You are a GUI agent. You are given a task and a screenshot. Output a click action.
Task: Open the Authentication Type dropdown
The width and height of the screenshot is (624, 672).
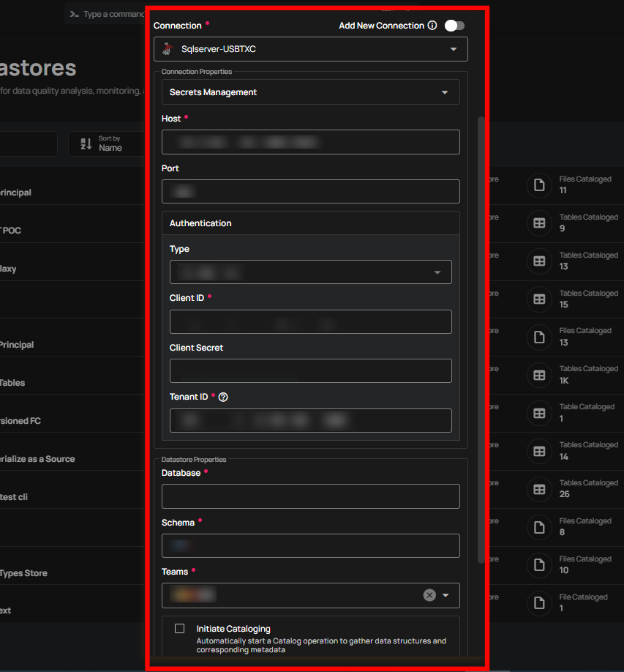[437, 272]
